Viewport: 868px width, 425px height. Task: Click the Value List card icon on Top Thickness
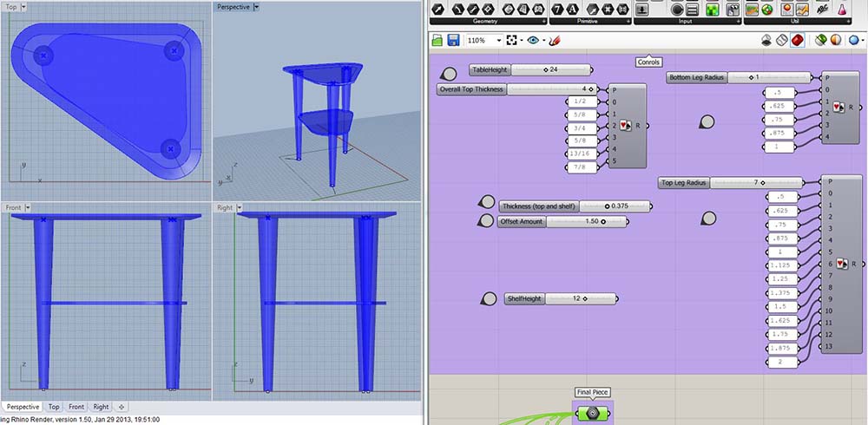coord(625,125)
